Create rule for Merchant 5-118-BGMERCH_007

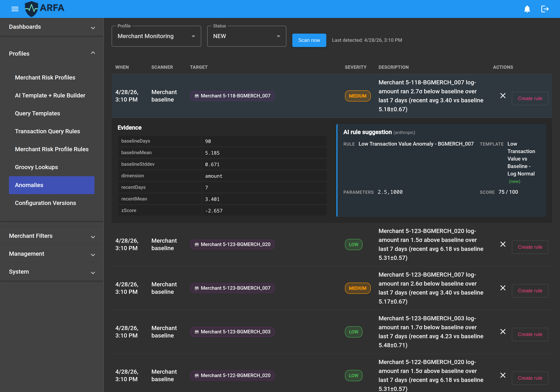click(x=530, y=99)
